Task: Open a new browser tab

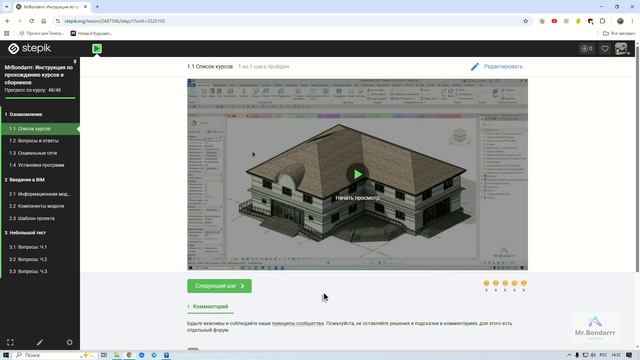Action: pyautogui.click(x=97, y=7)
